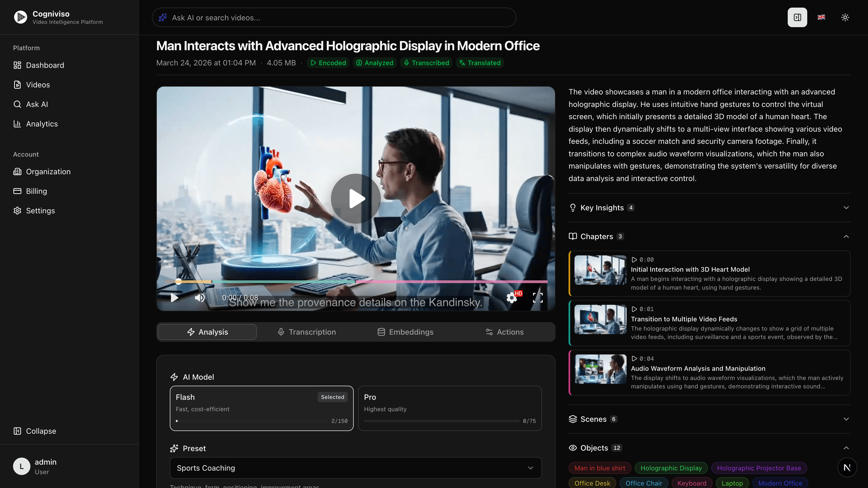Select the Pro AI model
The height and width of the screenshot is (488, 868).
[449, 408]
